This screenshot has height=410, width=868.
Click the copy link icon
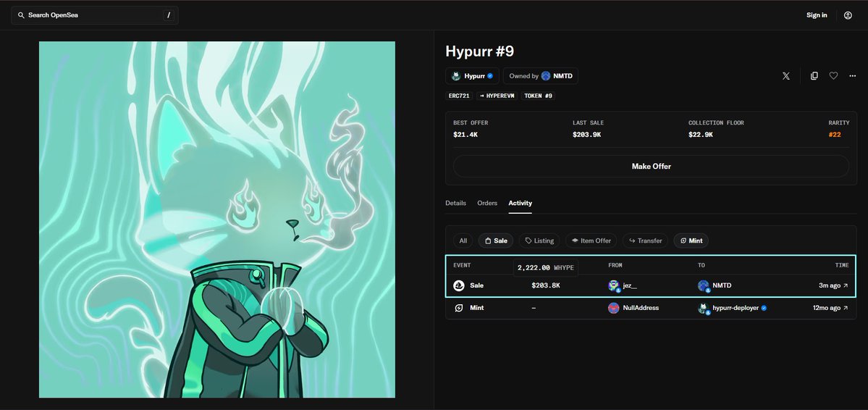(814, 76)
